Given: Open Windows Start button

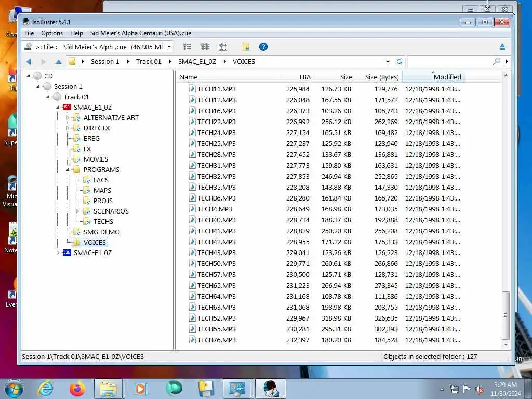Looking at the screenshot, I should click(14, 389).
